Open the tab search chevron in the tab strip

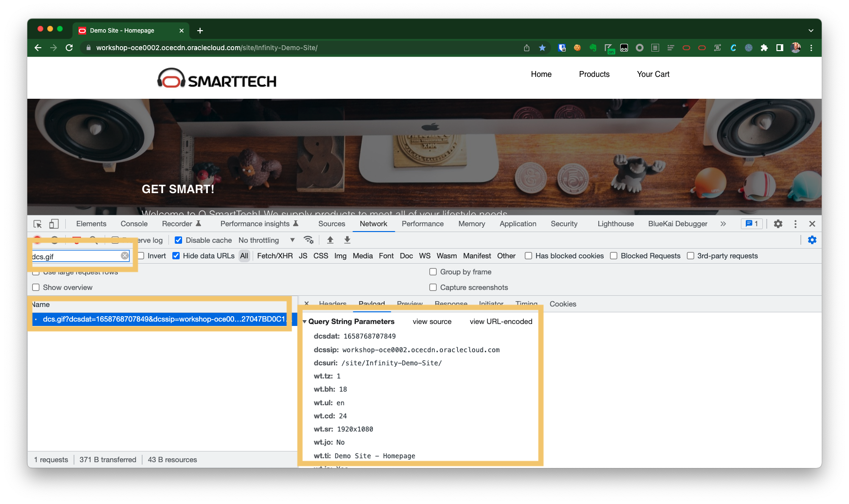(811, 31)
